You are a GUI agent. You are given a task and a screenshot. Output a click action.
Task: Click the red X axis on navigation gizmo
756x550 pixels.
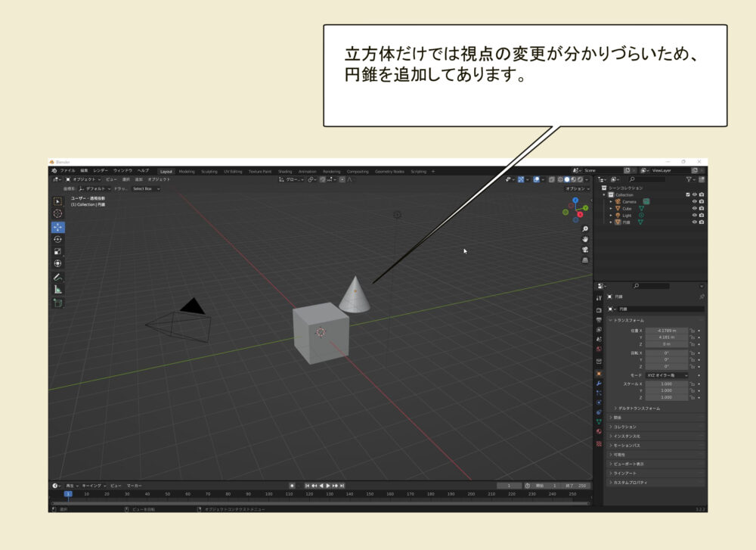click(580, 214)
